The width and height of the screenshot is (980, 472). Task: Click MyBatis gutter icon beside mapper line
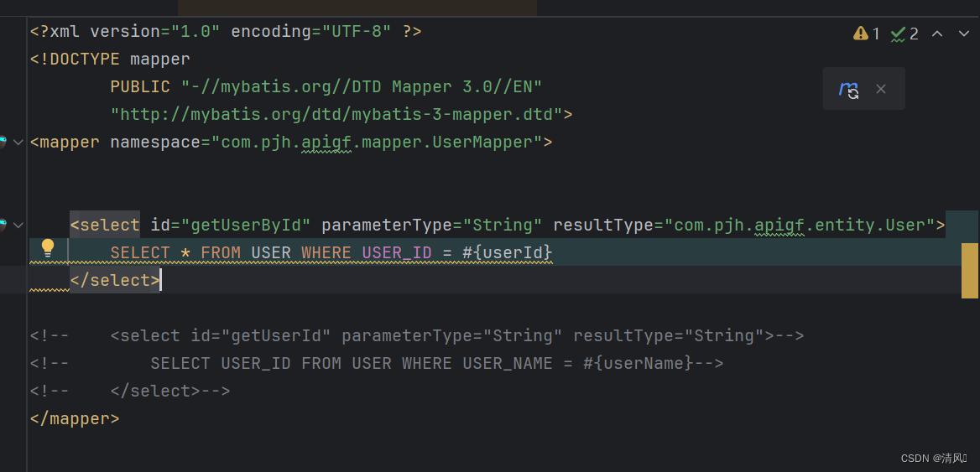tap(2, 143)
